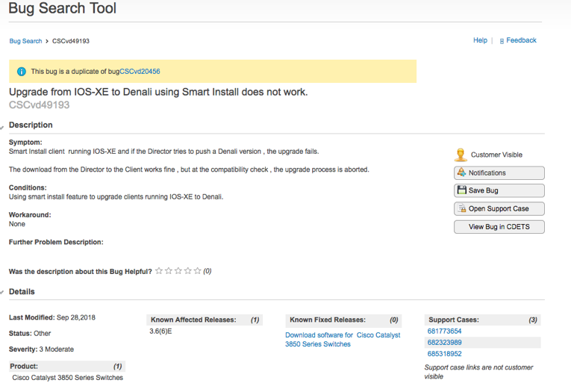
Task: Click the Customer Visible person icon
Action: pos(461,155)
